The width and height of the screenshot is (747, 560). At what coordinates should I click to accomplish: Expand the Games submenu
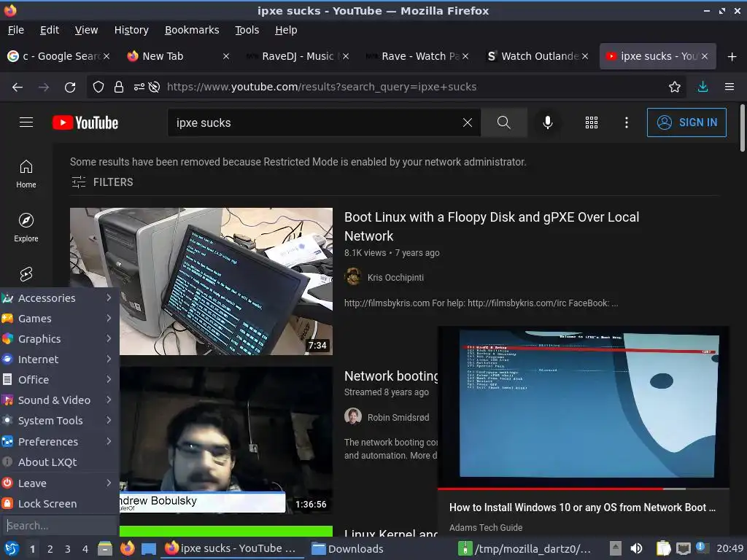tap(59, 319)
